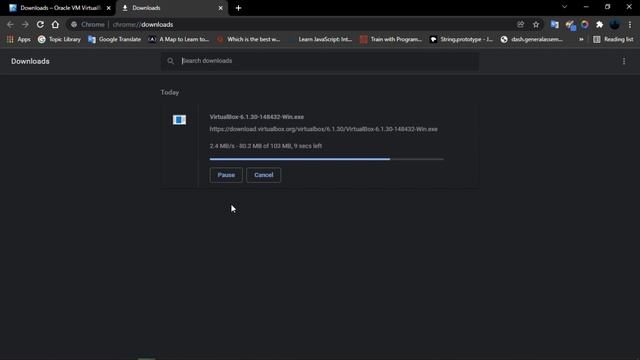This screenshot has height=360, width=640.
Task: Open the download.virtualbox.org source link
Action: (323, 129)
